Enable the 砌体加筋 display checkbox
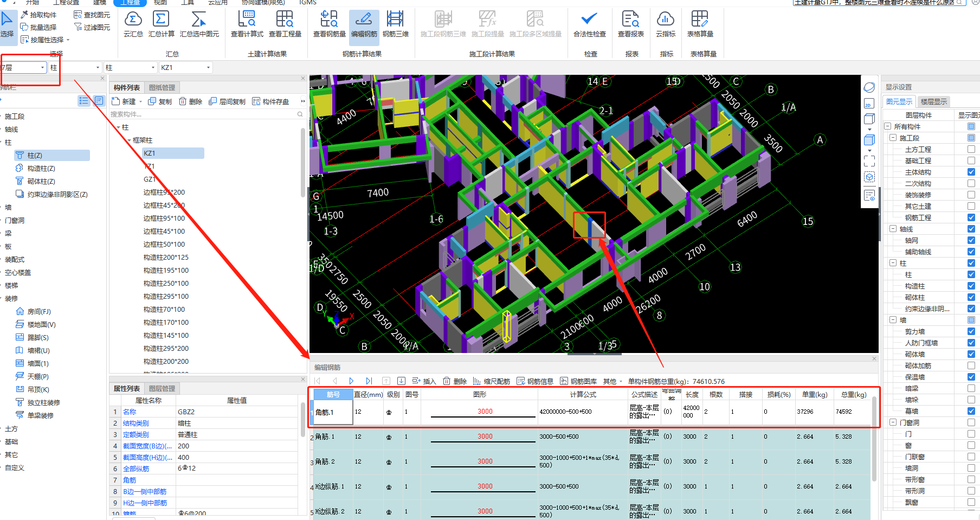The height and width of the screenshot is (520, 980). [x=971, y=365]
